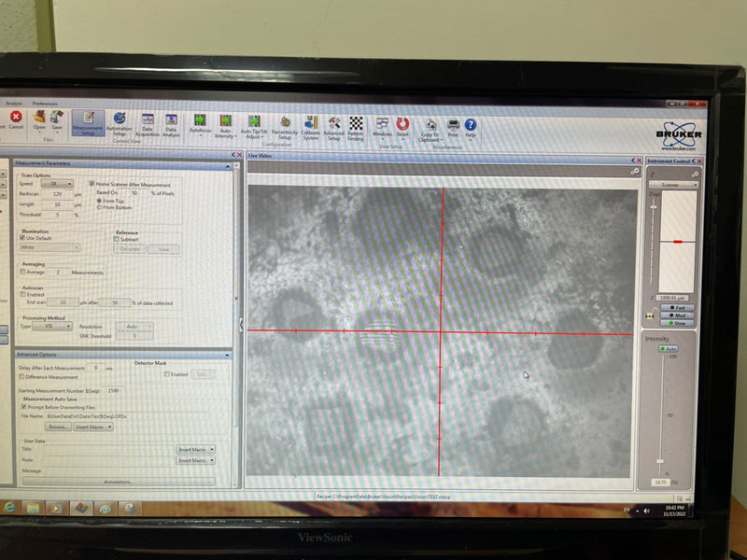Toggle Auto intensity button
The image size is (747, 560).
(x=668, y=349)
